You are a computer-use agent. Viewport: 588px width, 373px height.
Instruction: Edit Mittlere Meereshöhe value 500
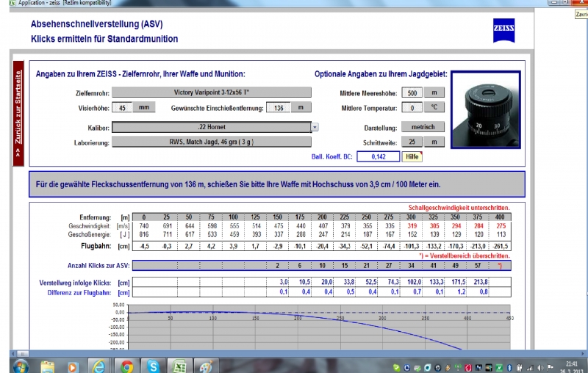point(412,93)
